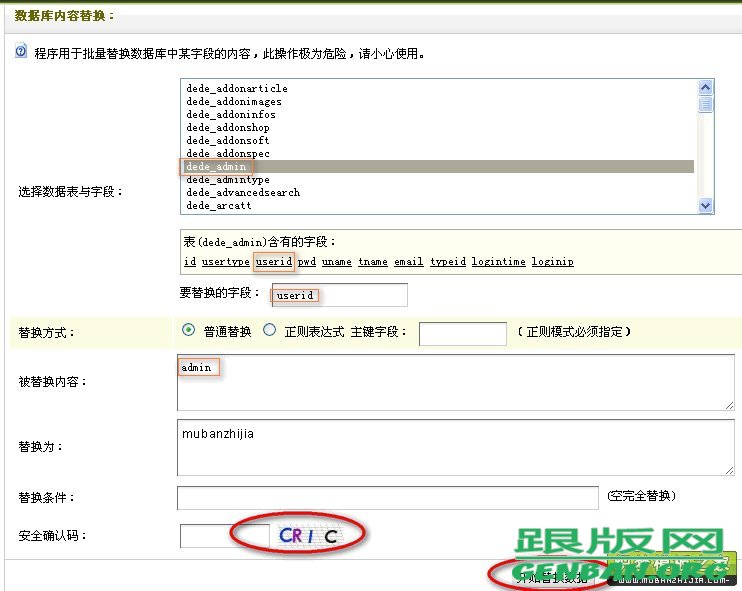Click the help icon beside the warning text

pos(21,52)
